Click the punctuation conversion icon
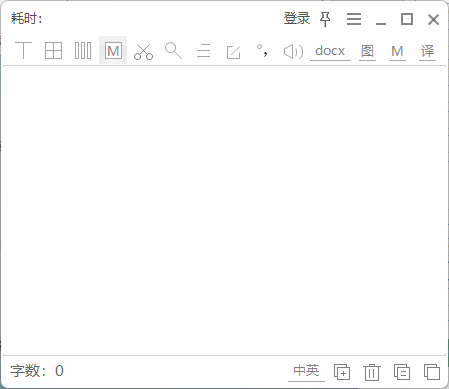 click(x=262, y=51)
